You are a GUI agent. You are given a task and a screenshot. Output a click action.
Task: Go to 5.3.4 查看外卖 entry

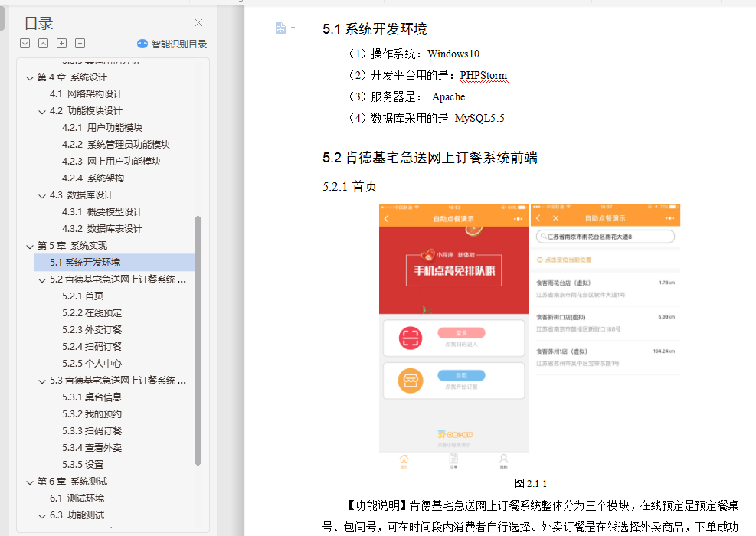[92, 448]
